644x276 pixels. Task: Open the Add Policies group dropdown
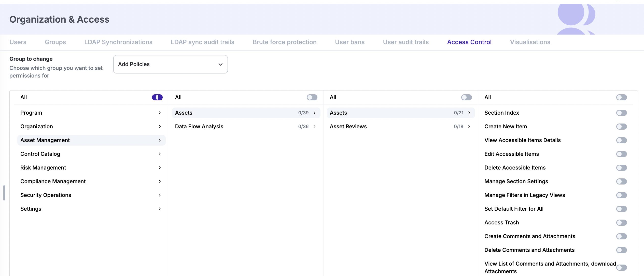coord(170,64)
